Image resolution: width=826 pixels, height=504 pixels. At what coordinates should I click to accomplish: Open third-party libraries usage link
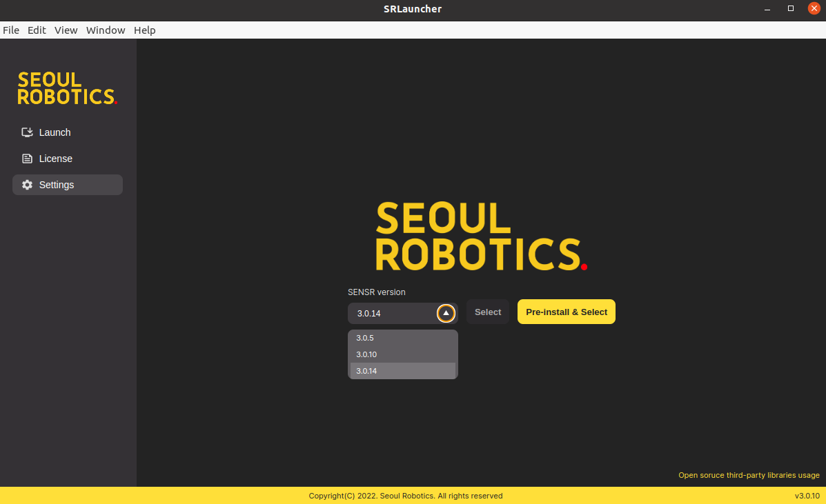point(749,475)
